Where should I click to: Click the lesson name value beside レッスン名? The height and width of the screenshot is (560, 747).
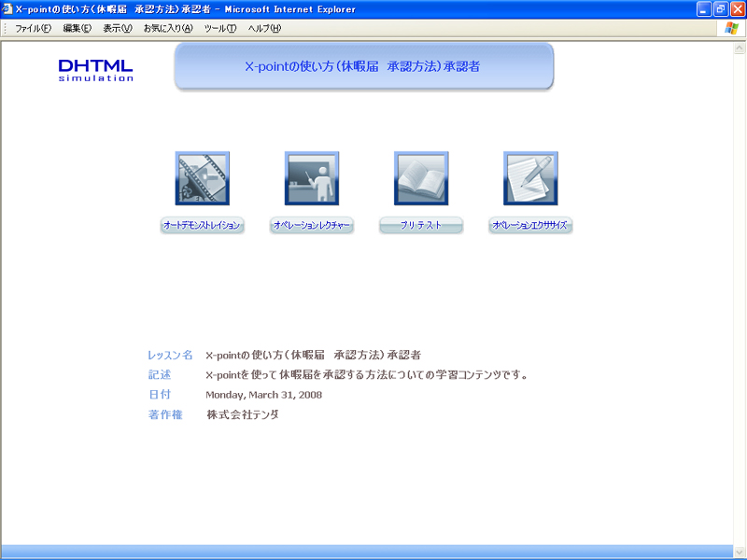pyautogui.click(x=314, y=356)
